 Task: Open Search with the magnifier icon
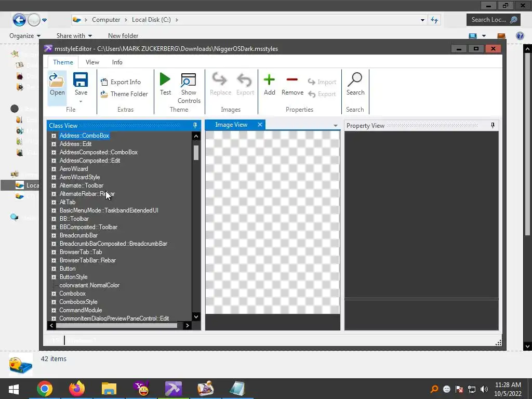point(355,79)
